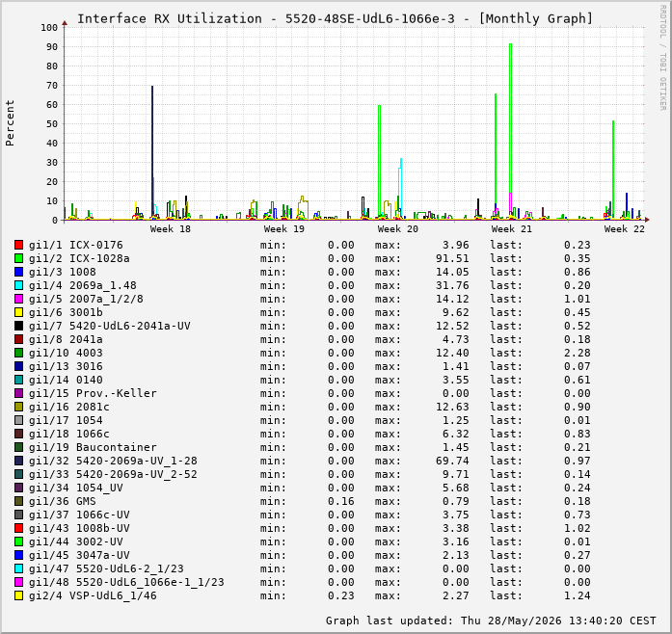672x634 pixels.
Task: Click the green swatch for gi1/2 ICX-1028a
Action: pos(19,258)
